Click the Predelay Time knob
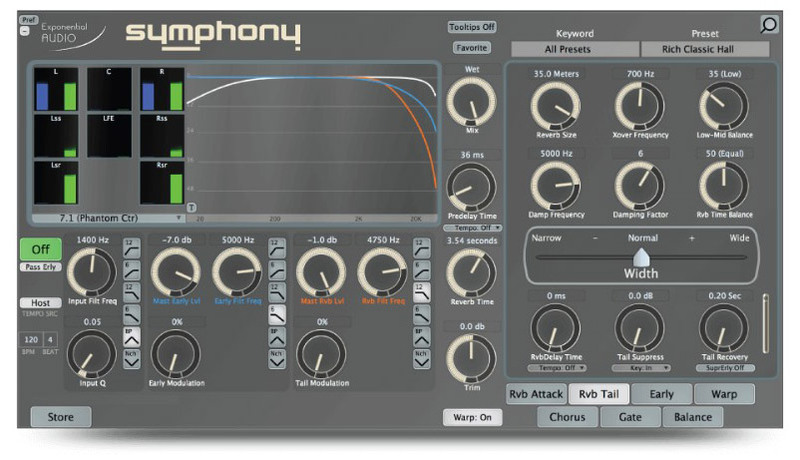 pyautogui.click(x=471, y=188)
